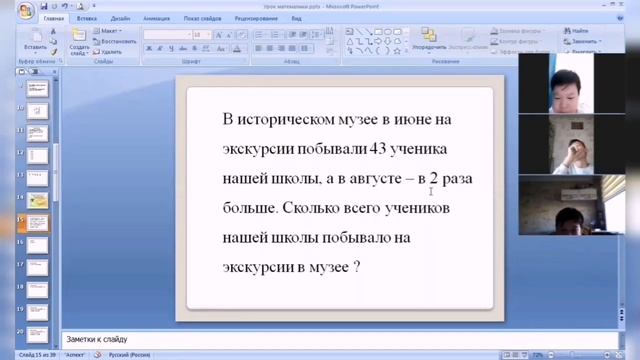Click the Undo arrow in quick access toolbar
This screenshot has height=360, width=640.
click(64, 6)
